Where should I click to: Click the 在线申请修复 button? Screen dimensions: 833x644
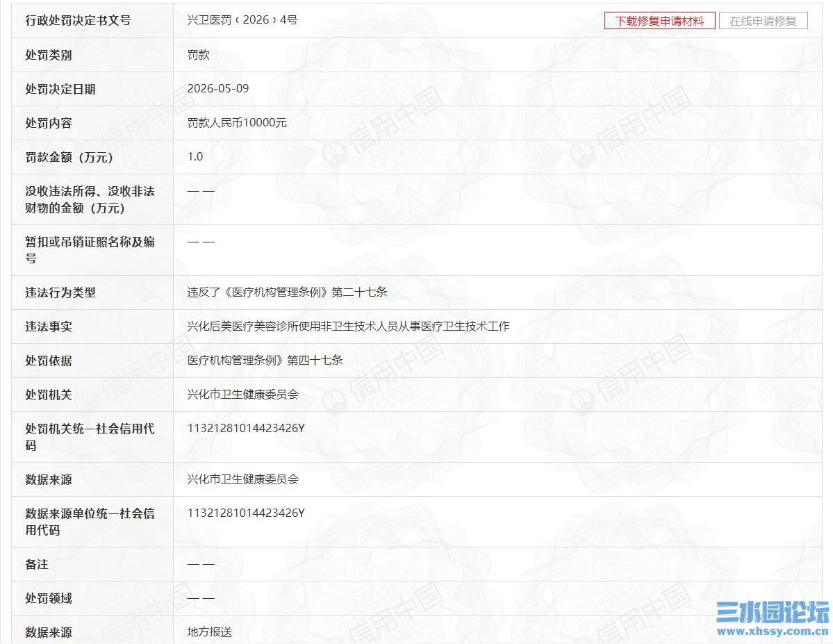point(763,21)
